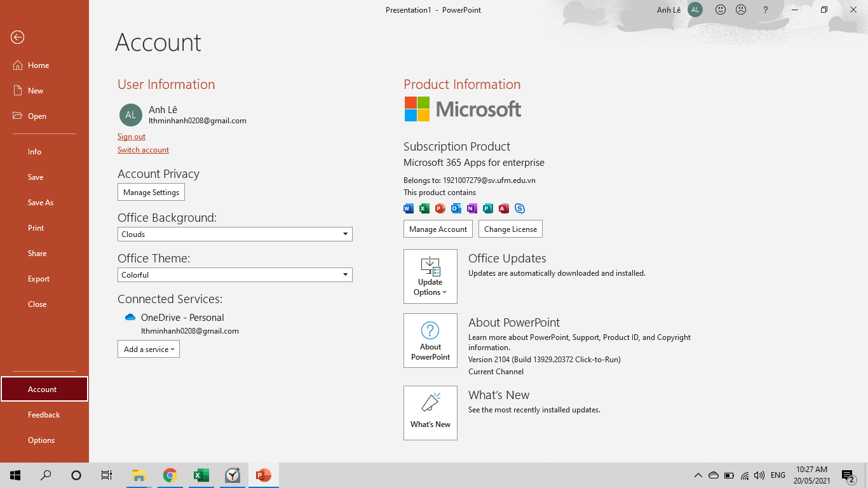Open volume control in system tray
The height and width of the screenshot is (488, 868).
coord(759,475)
